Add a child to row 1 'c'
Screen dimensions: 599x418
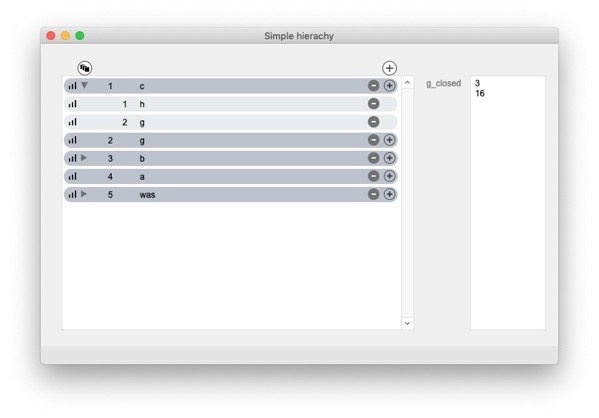point(389,86)
